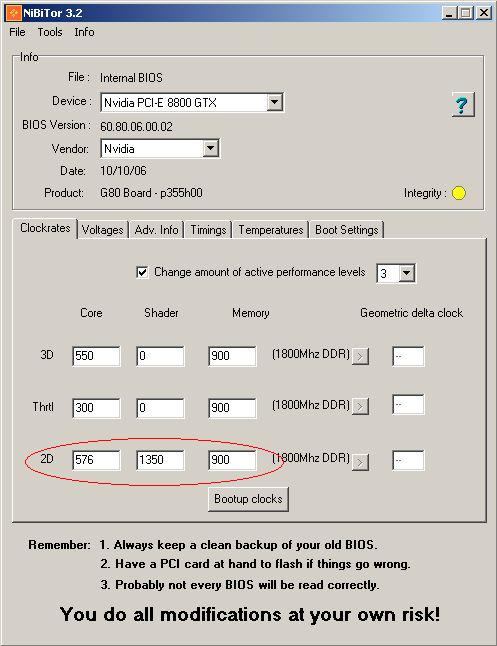Click the 3D Shader clock field
This screenshot has height=646, width=497.
160,356
